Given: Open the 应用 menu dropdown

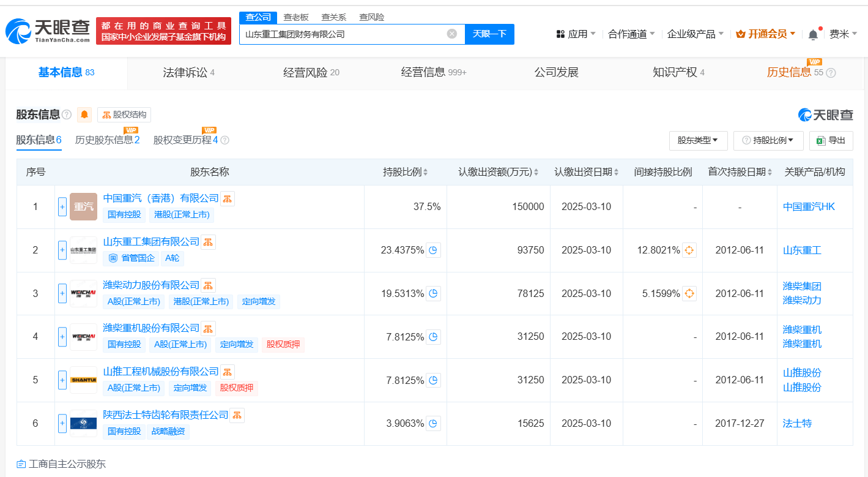Looking at the screenshot, I should [x=576, y=34].
